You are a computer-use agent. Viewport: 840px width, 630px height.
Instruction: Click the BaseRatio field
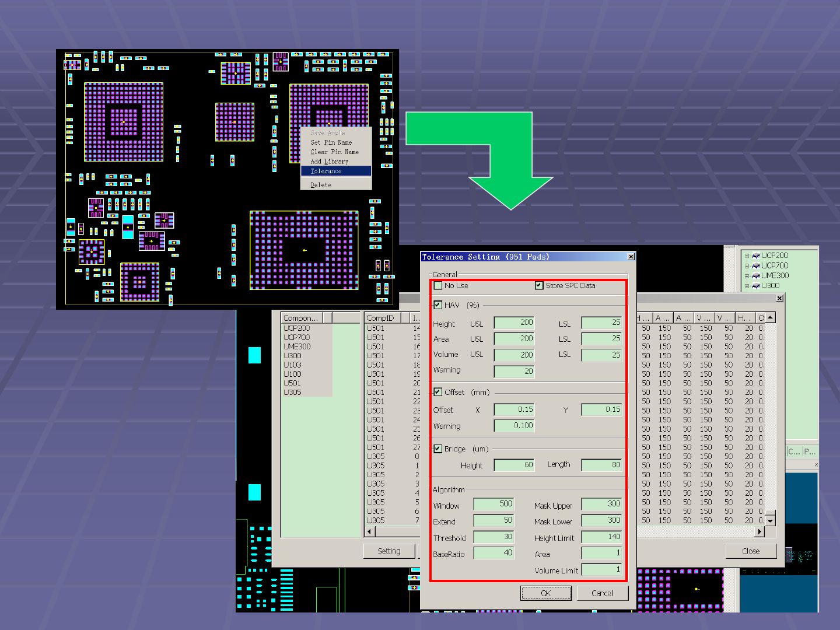click(494, 553)
